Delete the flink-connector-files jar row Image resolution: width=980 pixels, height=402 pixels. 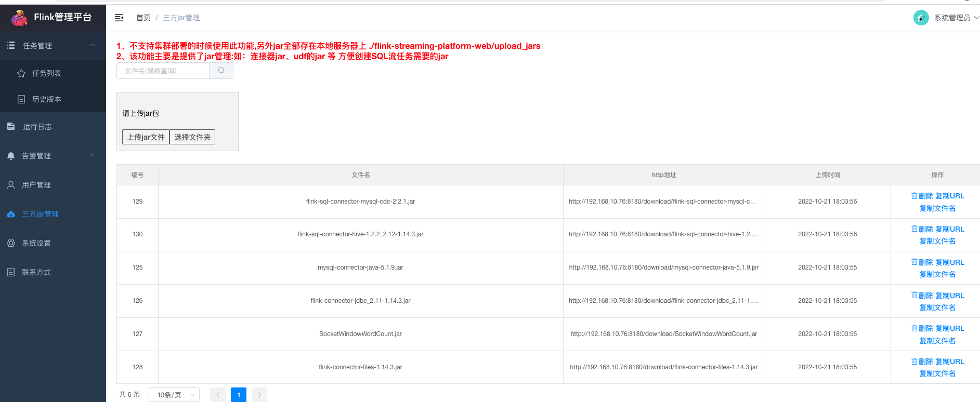(922, 361)
